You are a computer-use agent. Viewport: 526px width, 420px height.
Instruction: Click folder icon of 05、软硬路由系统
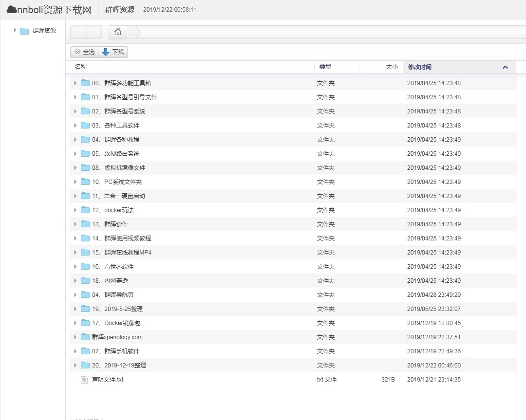point(85,153)
